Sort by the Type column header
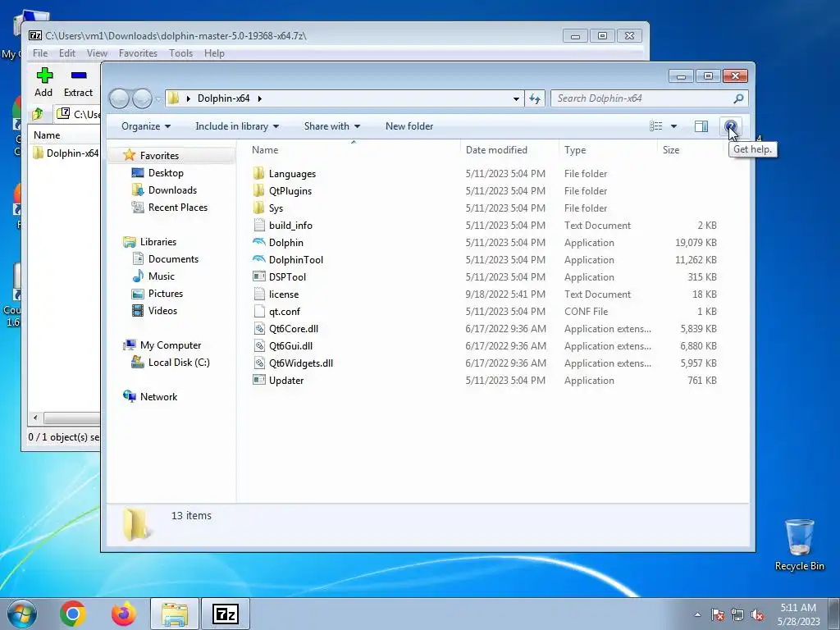This screenshot has height=630, width=840. pyautogui.click(x=608, y=150)
